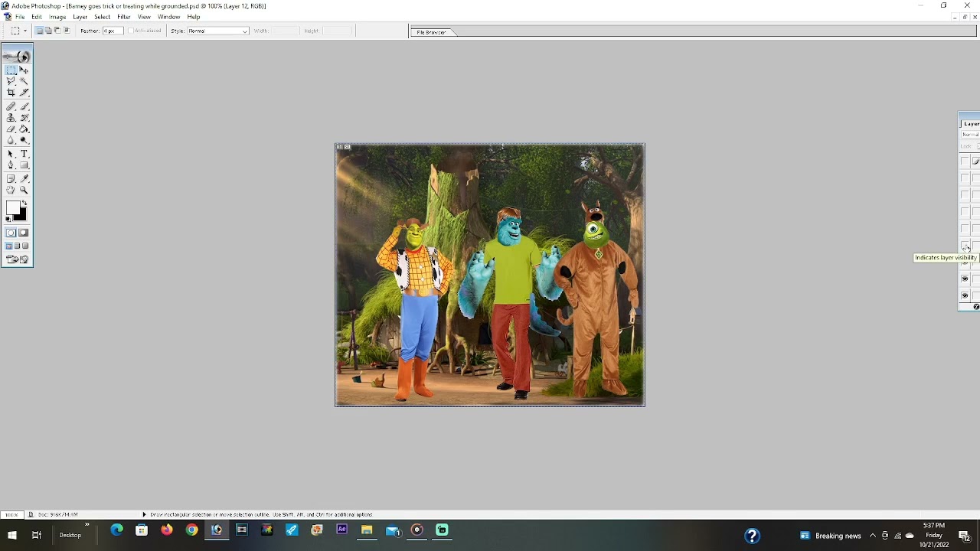
Task: Show hidden system tray icons
Action: (872, 536)
